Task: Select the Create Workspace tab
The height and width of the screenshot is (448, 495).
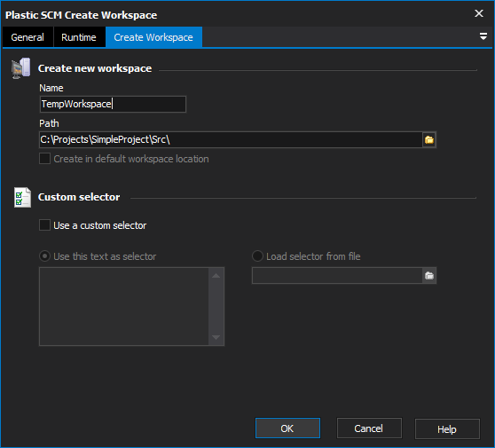Action: [153, 37]
